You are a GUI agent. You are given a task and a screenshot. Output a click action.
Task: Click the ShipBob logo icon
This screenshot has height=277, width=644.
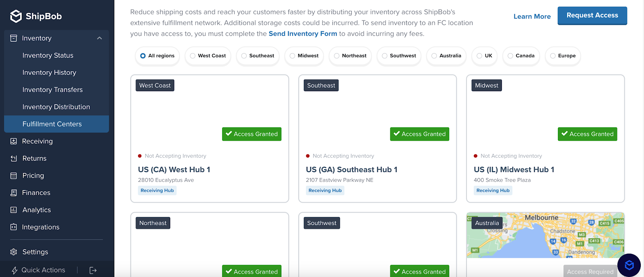(x=16, y=16)
